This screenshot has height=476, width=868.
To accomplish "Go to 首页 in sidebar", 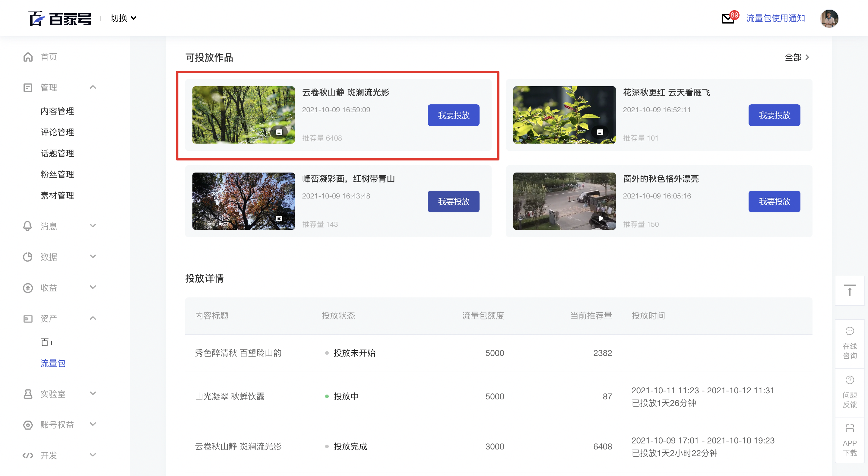I will (49, 57).
